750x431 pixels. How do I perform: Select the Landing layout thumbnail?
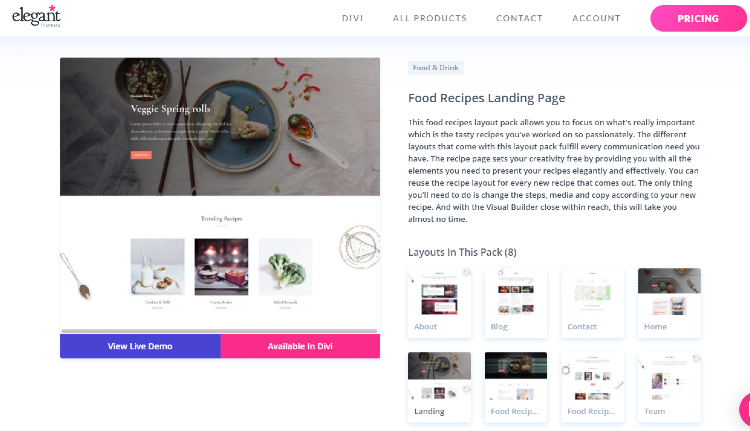click(x=439, y=387)
